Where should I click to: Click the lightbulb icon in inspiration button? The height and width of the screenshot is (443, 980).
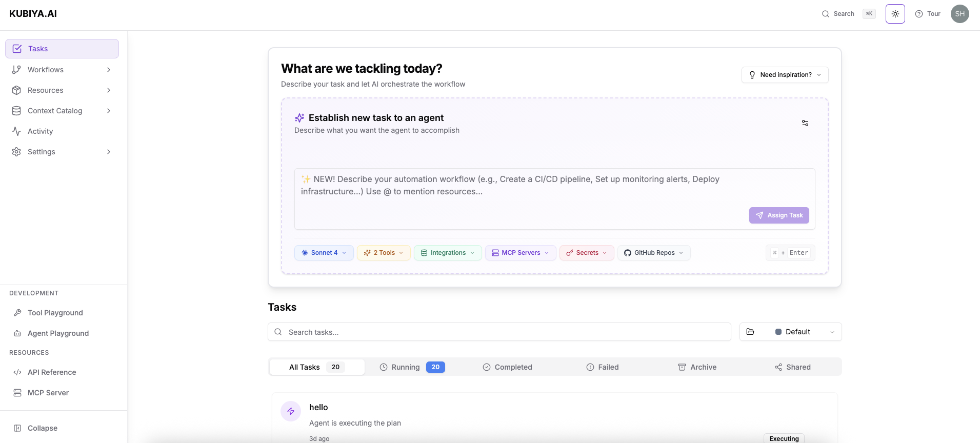[752, 75]
